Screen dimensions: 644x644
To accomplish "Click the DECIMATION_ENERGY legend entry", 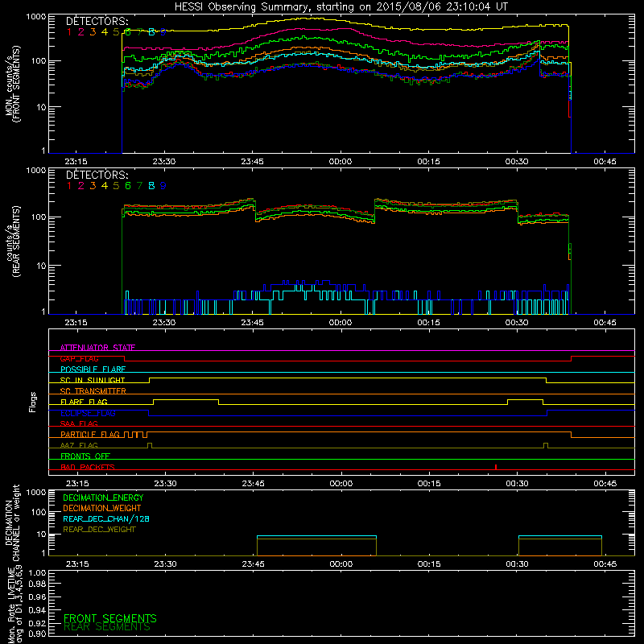I will 103,497.
